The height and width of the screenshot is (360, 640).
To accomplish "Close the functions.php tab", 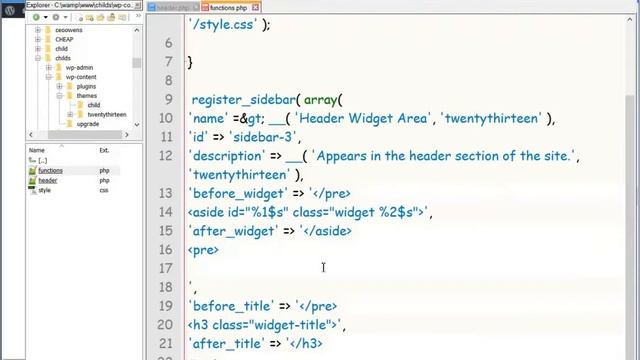I will (x=255, y=7).
